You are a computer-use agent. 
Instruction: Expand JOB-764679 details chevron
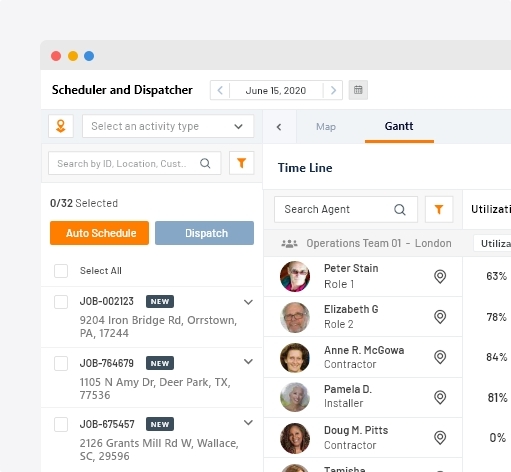(x=248, y=361)
